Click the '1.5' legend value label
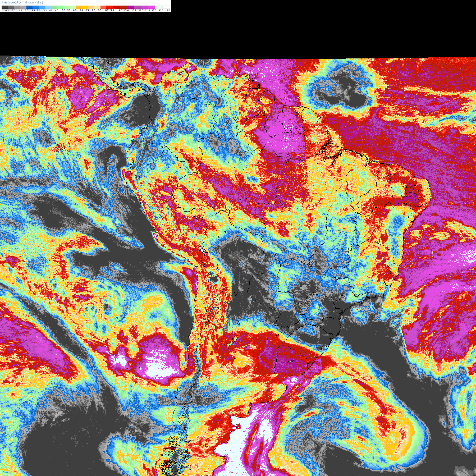Viewport: 476px width, 476px height. pyautogui.click(x=20, y=10)
